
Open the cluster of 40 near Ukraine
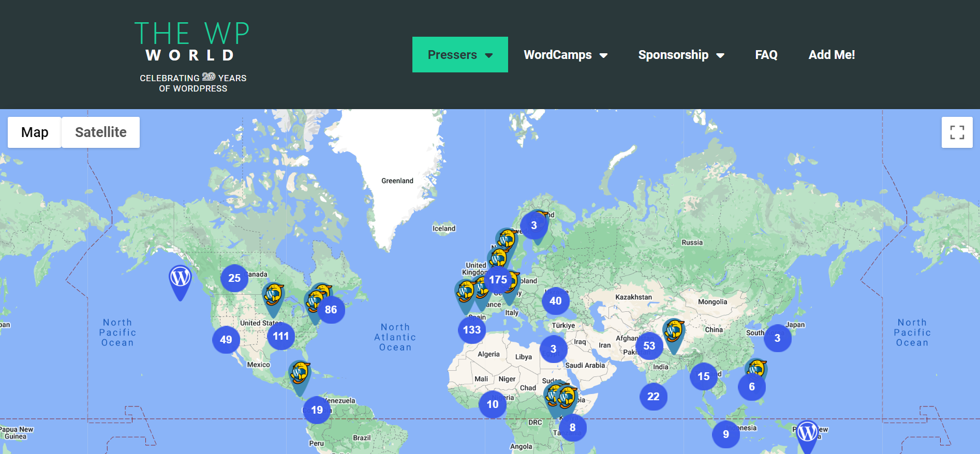(x=556, y=301)
